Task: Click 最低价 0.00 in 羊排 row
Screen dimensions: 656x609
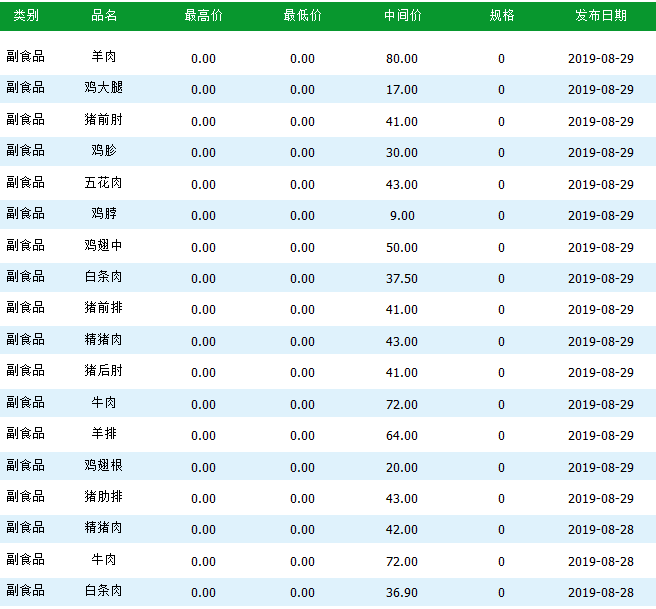Action: [x=302, y=436]
